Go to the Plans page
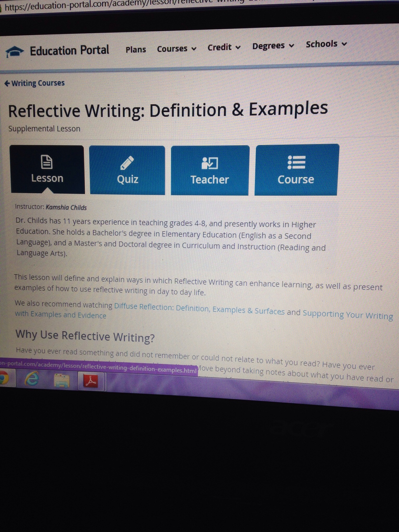399x532 pixels. 136,49
